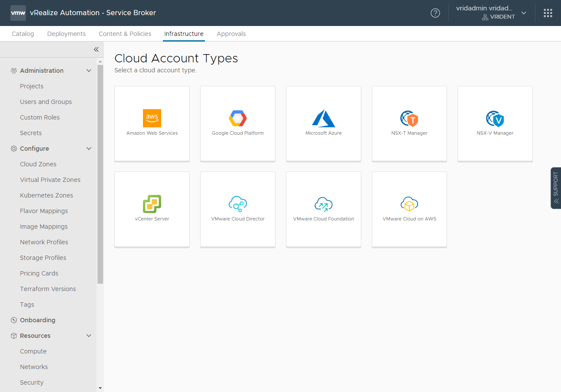561x392 pixels.
Task: Open the Onboarding section
Action: (x=38, y=320)
